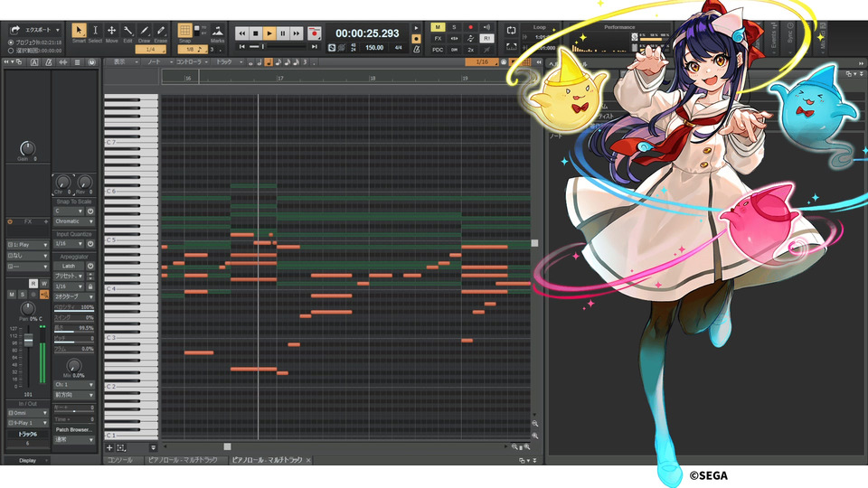
Task: Pick the Move tool
Action: click(x=111, y=31)
